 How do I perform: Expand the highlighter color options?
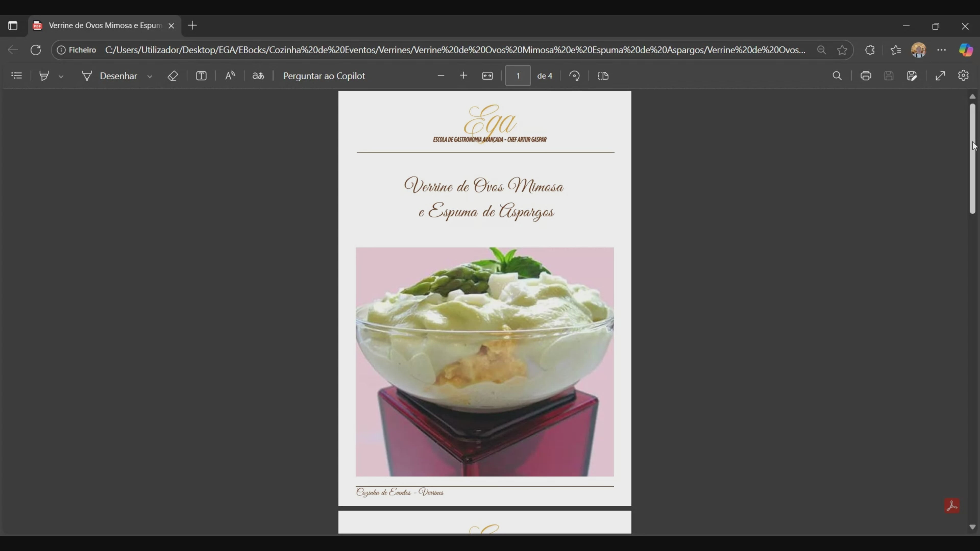point(61,75)
